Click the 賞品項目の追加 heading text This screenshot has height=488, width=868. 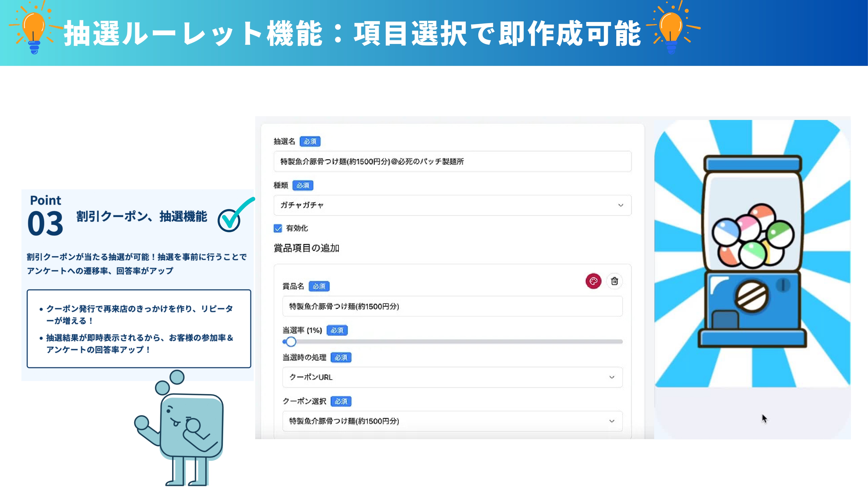click(x=306, y=248)
